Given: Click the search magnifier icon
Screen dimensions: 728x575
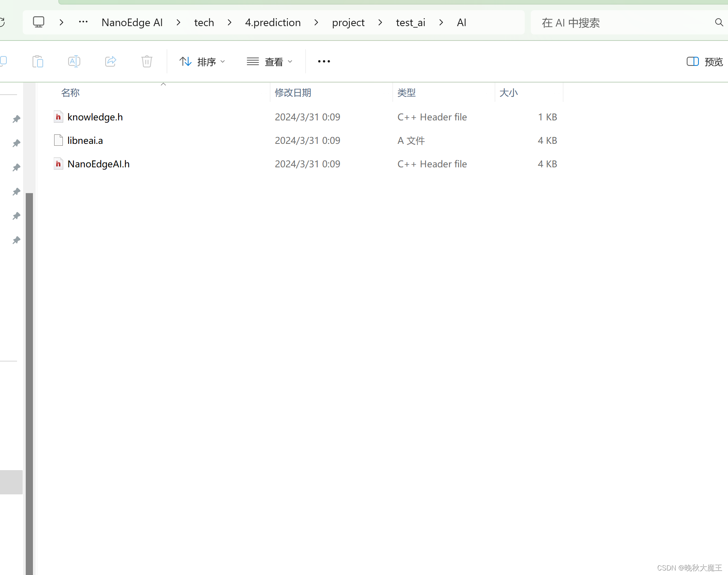Looking at the screenshot, I should coord(719,22).
